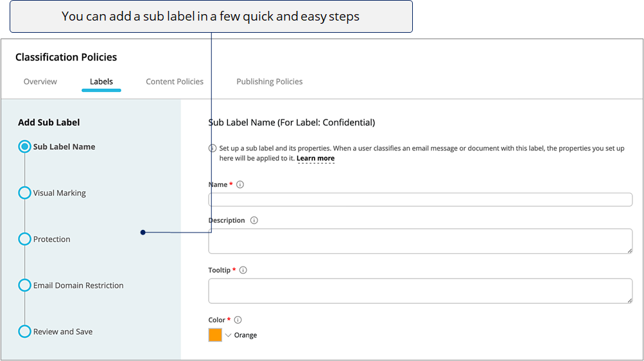644x361 pixels.
Task: Click inside the Tooltip text area
Action: click(420, 291)
